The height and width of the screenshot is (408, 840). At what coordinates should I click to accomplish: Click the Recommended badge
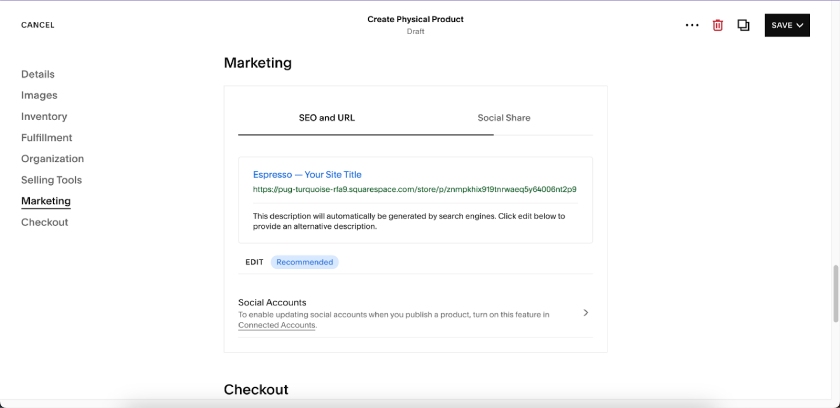pyautogui.click(x=304, y=262)
